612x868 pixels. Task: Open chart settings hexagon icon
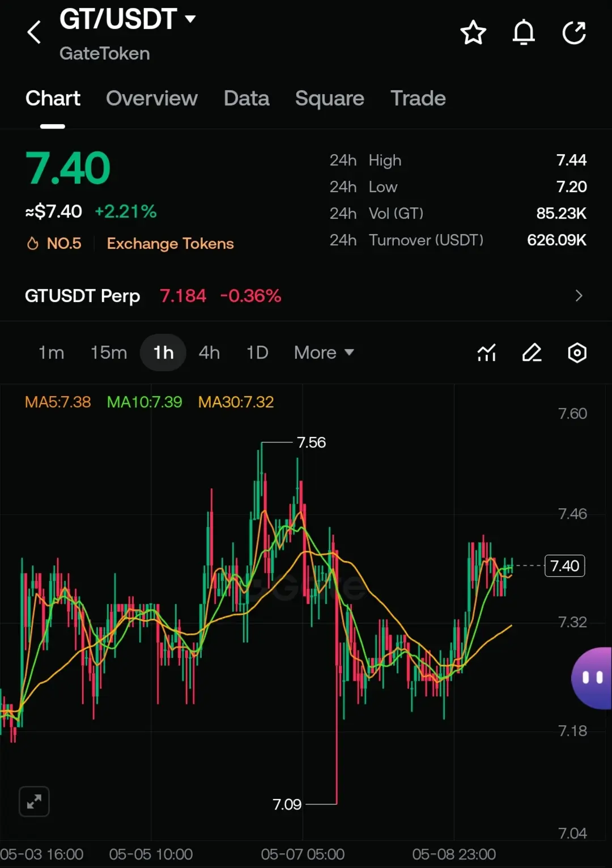click(577, 353)
